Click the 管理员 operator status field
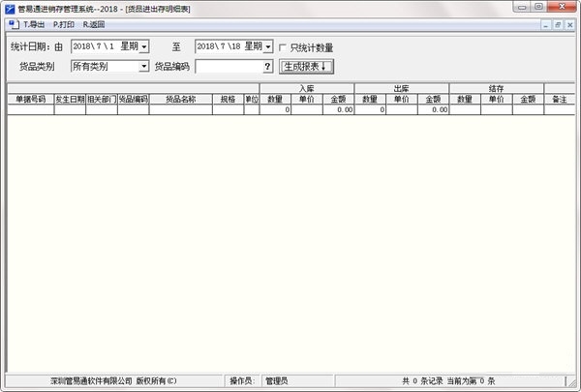Viewport: 581px width, 392px height. [298, 381]
